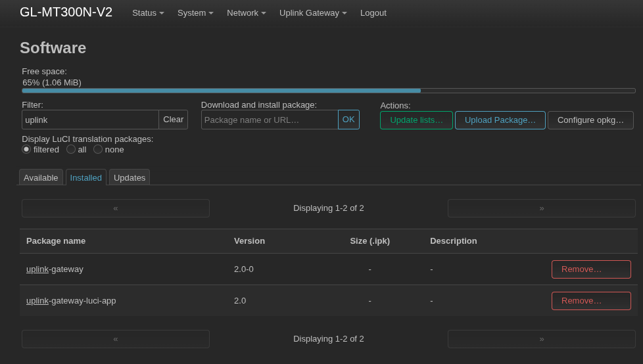The width and height of the screenshot is (643, 364).
Task: Click the Package name column header
Action: (x=56, y=241)
